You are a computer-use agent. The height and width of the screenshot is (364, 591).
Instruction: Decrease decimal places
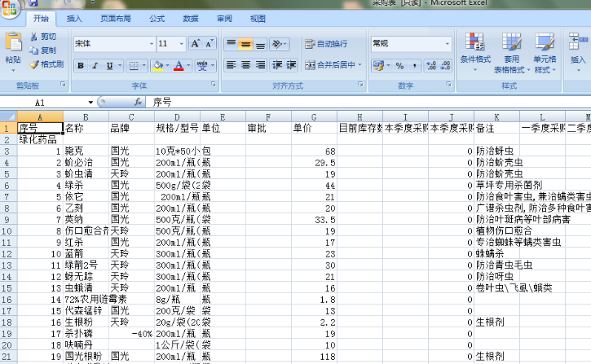coord(445,65)
